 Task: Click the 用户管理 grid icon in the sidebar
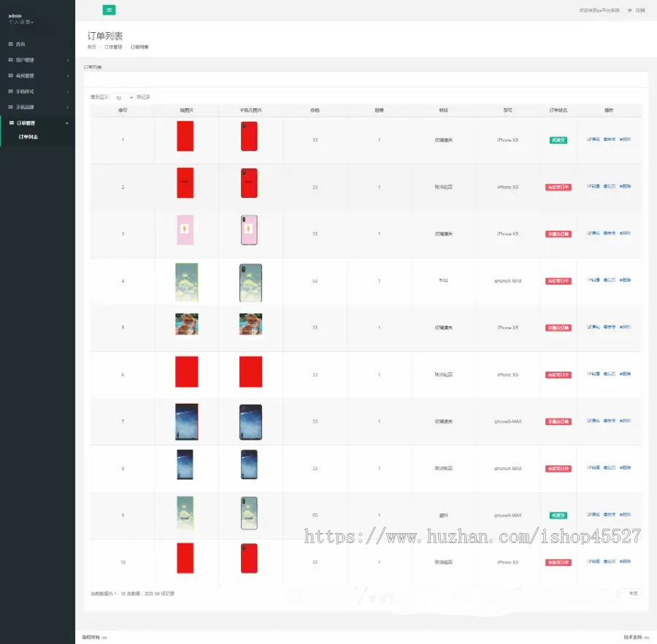click(x=10, y=60)
